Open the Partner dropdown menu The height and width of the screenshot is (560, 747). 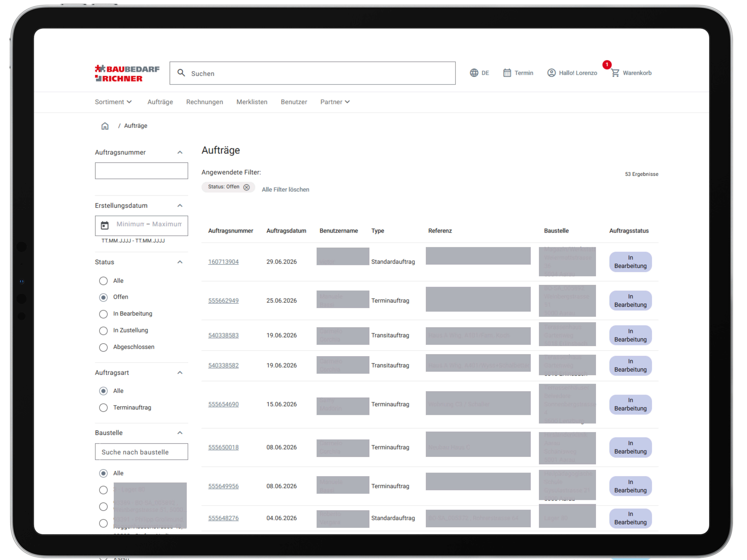[335, 102]
